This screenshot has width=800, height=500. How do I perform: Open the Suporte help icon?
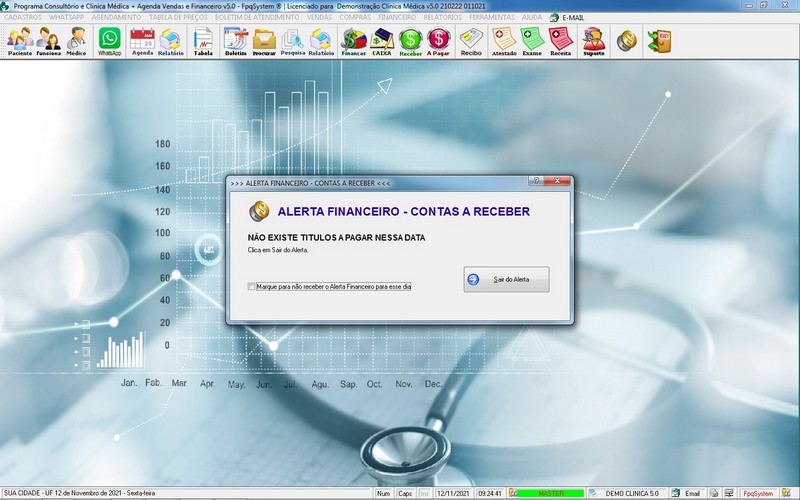594,41
